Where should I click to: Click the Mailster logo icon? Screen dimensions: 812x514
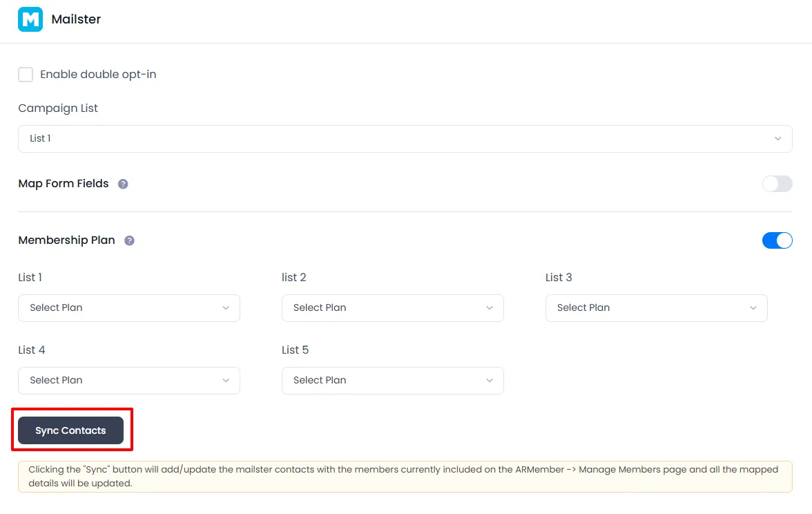click(x=30, y=19)
